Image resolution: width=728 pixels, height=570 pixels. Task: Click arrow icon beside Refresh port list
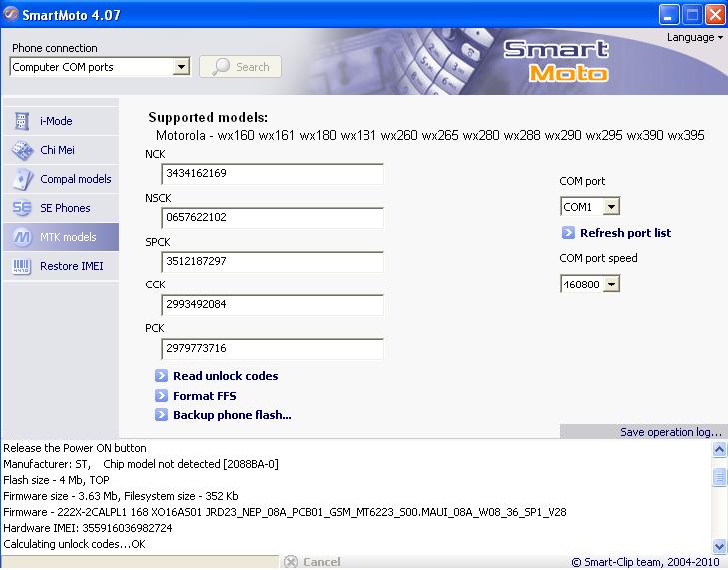coord(568,233)
